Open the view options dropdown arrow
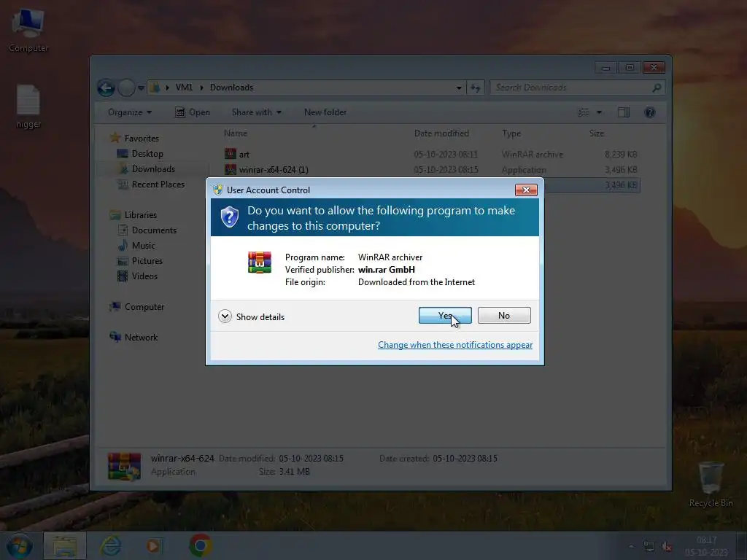747x560 pixels. pos(600,112)
